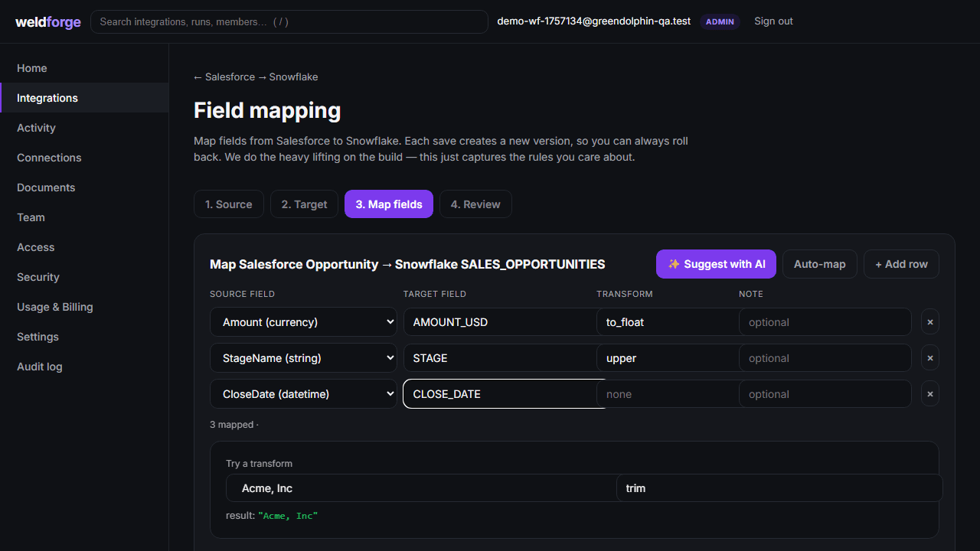
Task: Open Integrations in the sidebar
Action: tap(84, 98)
